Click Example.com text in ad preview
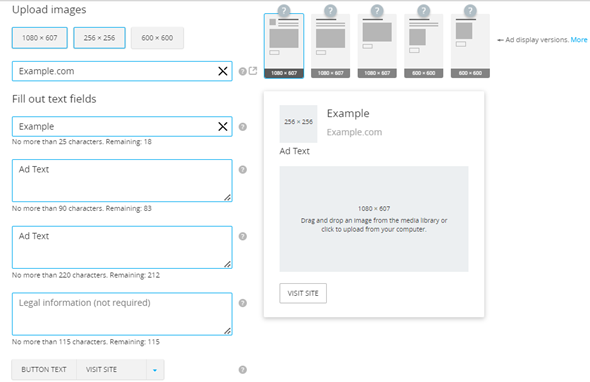This screenshot has height=382, width=590. click(x=354, y=132)
